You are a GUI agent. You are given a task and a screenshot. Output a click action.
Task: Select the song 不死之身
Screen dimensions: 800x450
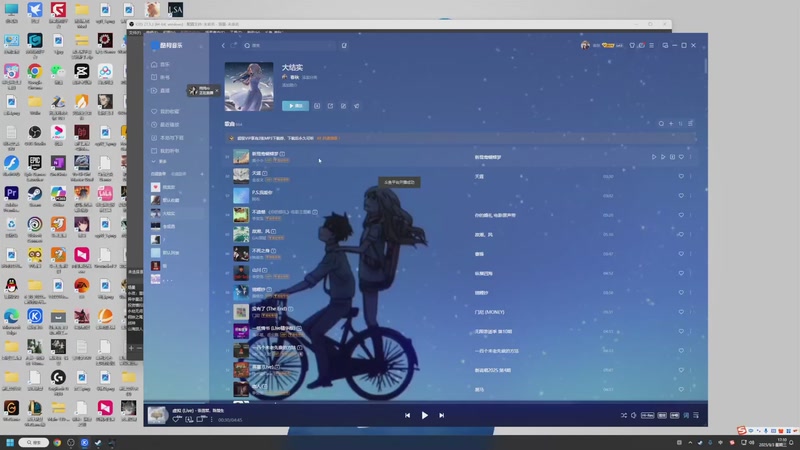(x=261, y=251)
